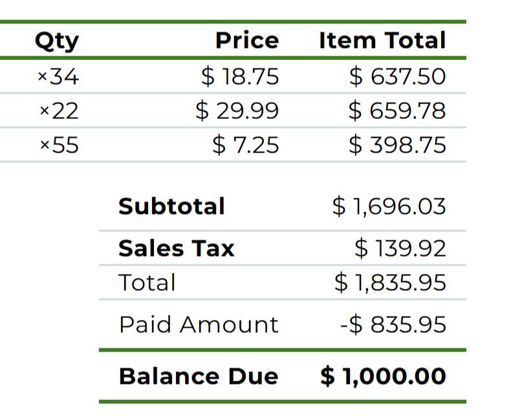This screenshot has width=509, height=420.
Task: Click the Qty column header
Action: coord(56,41)
